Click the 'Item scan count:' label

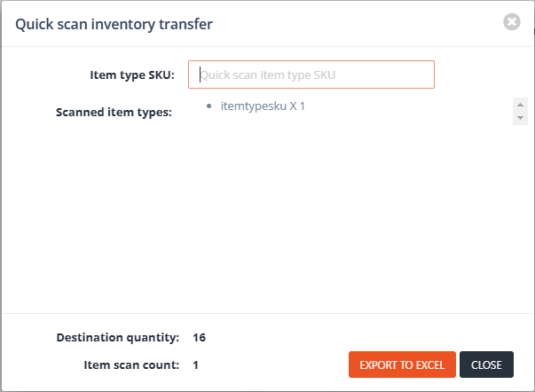(x=130, y=365)
